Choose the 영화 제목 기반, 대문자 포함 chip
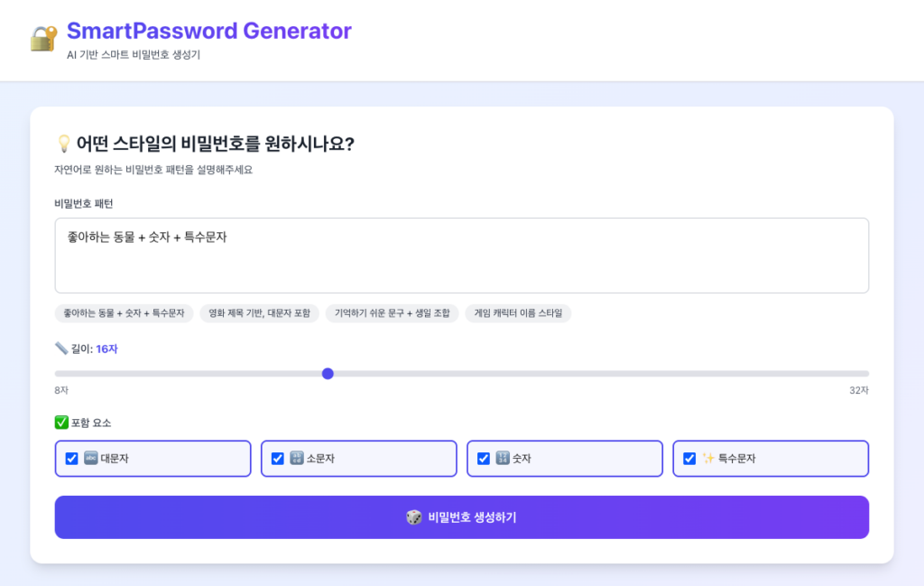The image size is (924, 586). coord(259,313)
